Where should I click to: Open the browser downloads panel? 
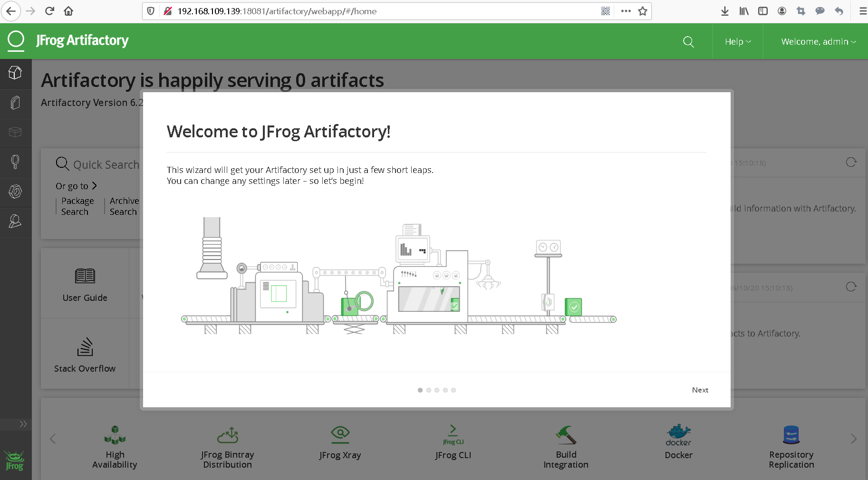[725, 11]
